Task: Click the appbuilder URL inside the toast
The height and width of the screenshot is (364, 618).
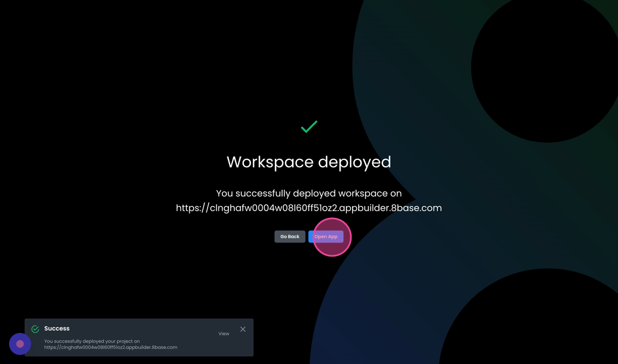Action: tap(110, 347)
